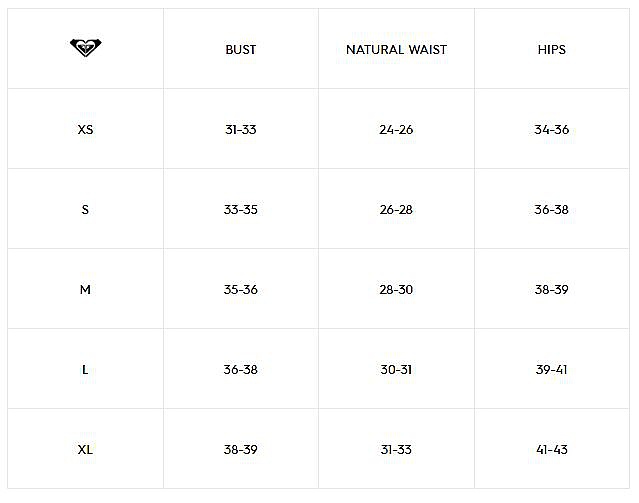Screen dimensions: 639x503
Task: Click the L hips value 39-41
Action: (x=552, y=370)
